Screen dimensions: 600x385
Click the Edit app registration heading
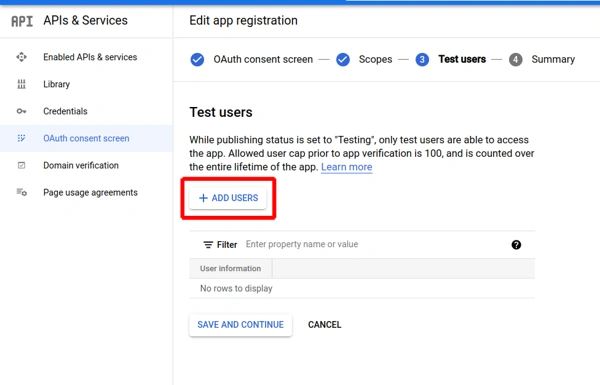(243, 21)
